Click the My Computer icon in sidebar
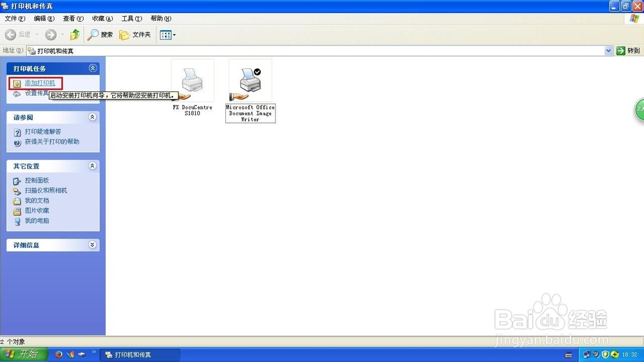644x362 pixels. coord(17,222)
